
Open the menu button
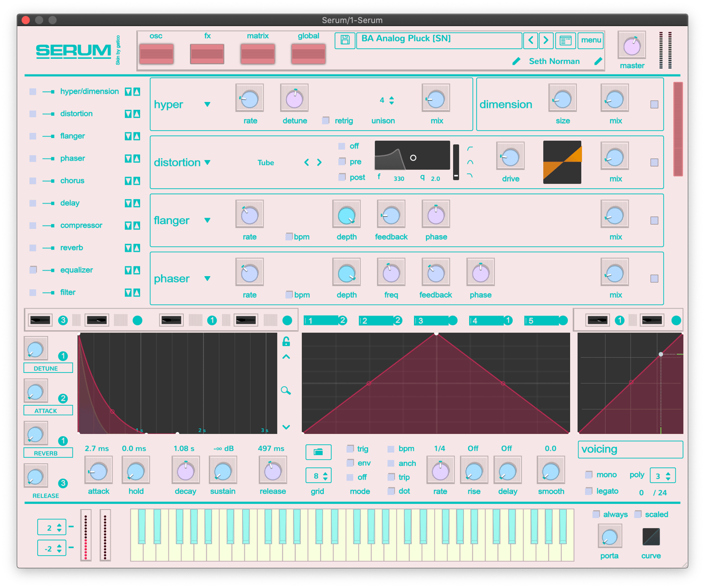(x=591, y=40)
